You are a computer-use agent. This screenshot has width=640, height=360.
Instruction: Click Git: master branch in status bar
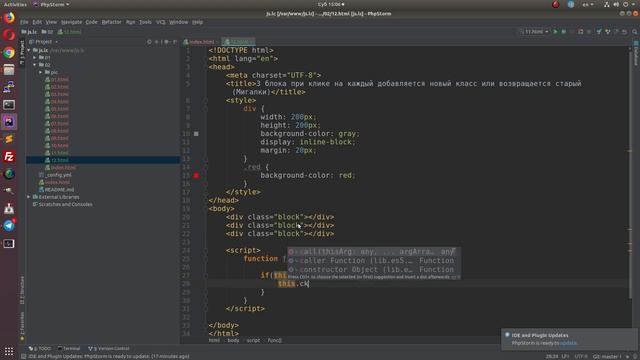coord(607,356)
